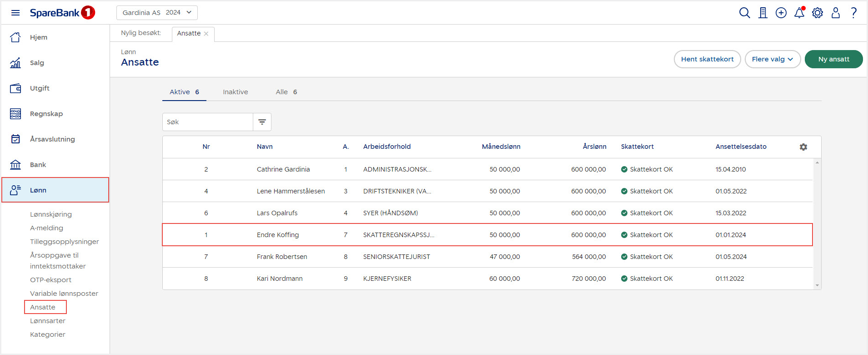Click the search magnifier icon in header

pos(744,13)
